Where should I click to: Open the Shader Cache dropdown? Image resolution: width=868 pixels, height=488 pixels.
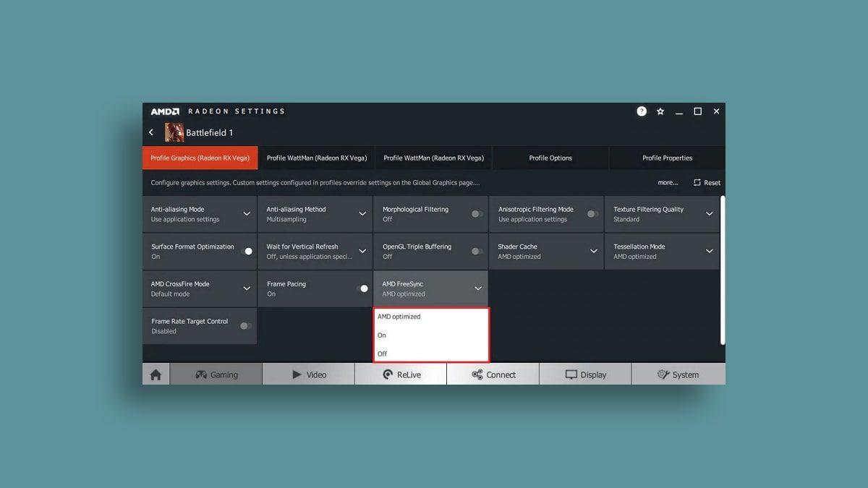593,252
